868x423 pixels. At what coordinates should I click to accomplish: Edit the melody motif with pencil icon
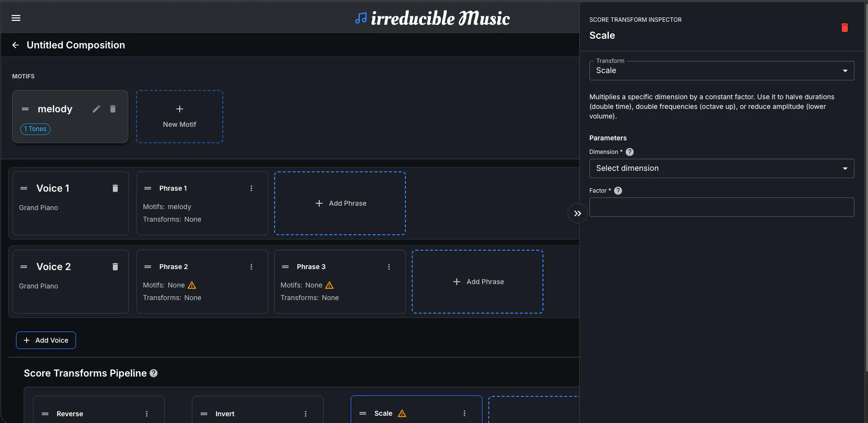(96, 109)
